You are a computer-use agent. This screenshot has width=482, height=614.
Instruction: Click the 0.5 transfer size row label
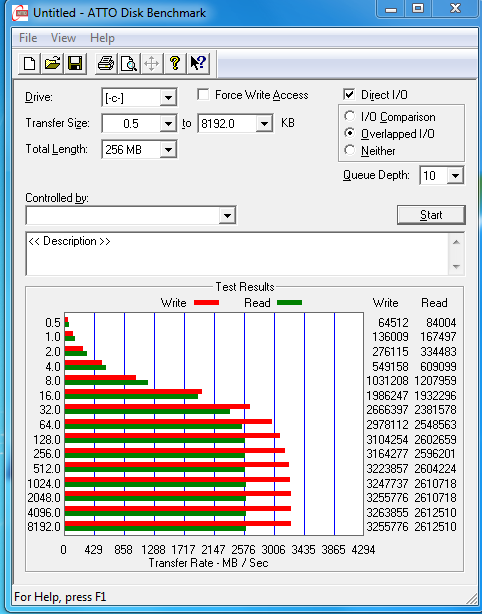(x=53, y=322)
